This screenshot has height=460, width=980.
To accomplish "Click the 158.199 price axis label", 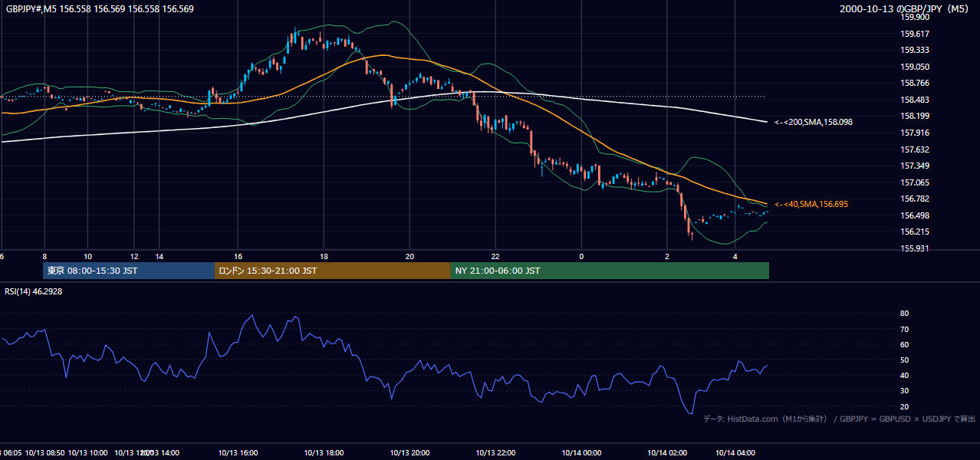I will click(914, 117).
